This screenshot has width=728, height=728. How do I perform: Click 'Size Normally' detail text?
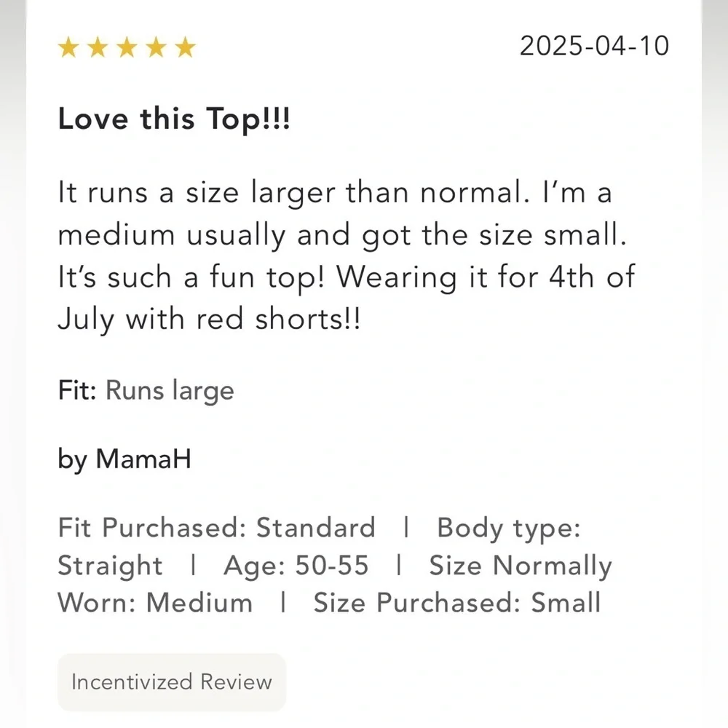click(521, 566)
